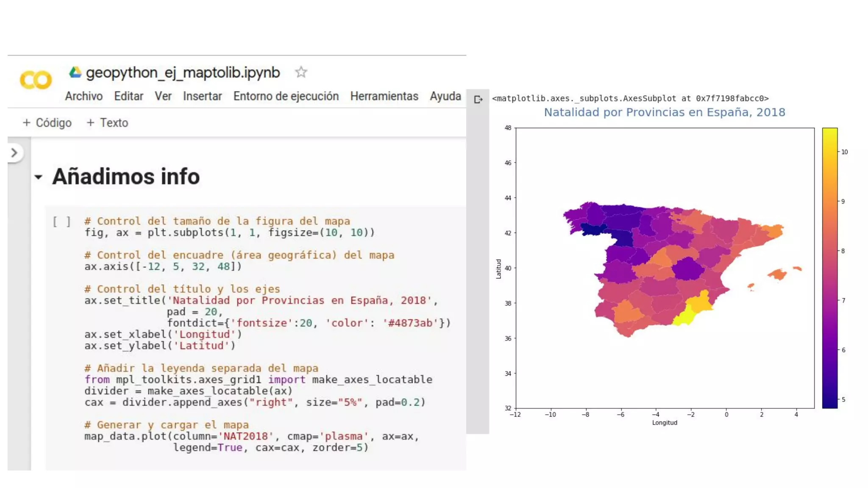This screenshot has height=488, width=868.
Task: Click the cell output toggle icon
Action: [478, 100]
